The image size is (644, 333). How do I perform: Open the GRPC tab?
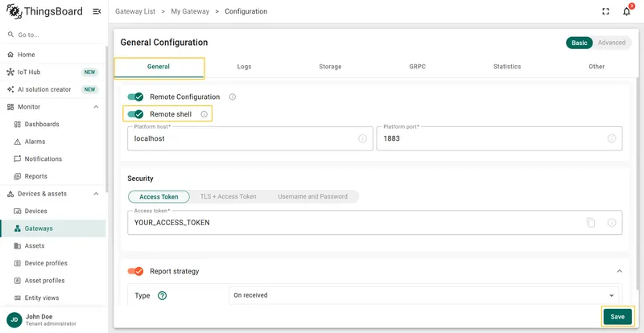pos(417,67)
